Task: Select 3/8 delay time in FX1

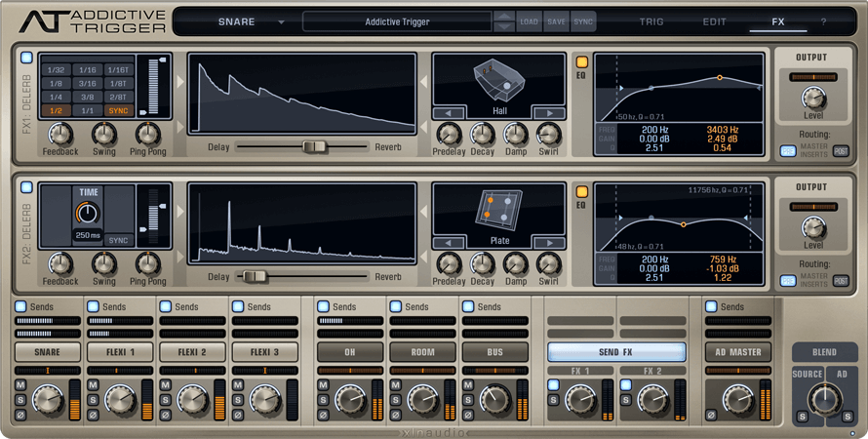Action: click(88, 97)
